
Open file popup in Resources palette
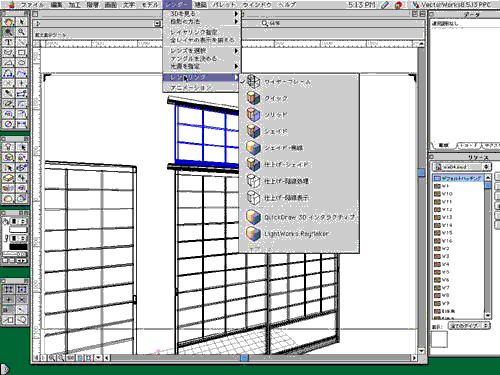point(461,166)
